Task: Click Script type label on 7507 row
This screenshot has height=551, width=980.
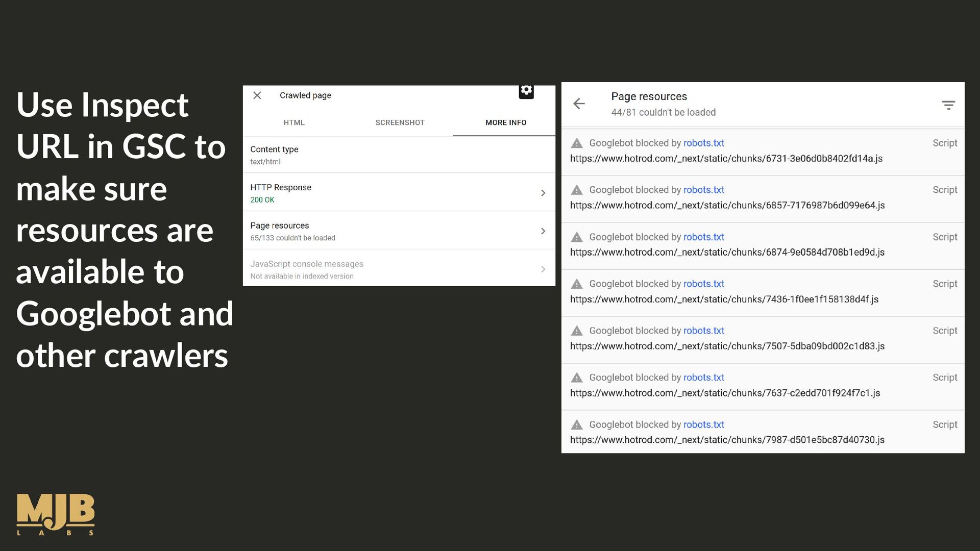Action: 945,331
